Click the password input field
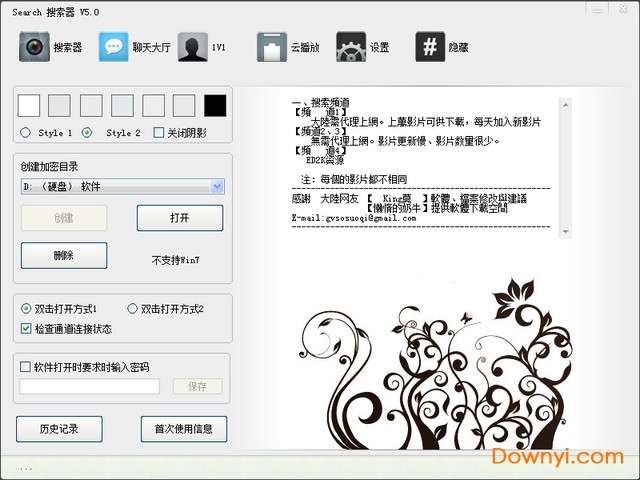 click(90, 386)
